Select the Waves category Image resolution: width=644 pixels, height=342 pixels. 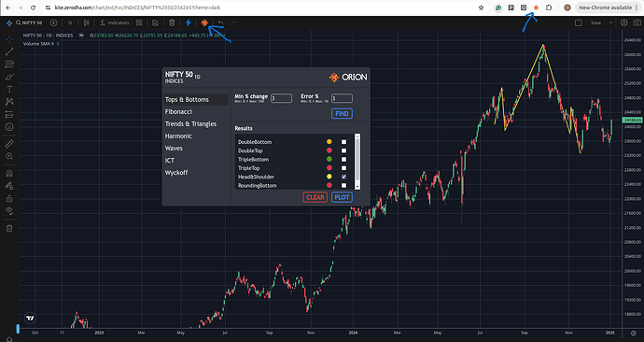point(174,148)
